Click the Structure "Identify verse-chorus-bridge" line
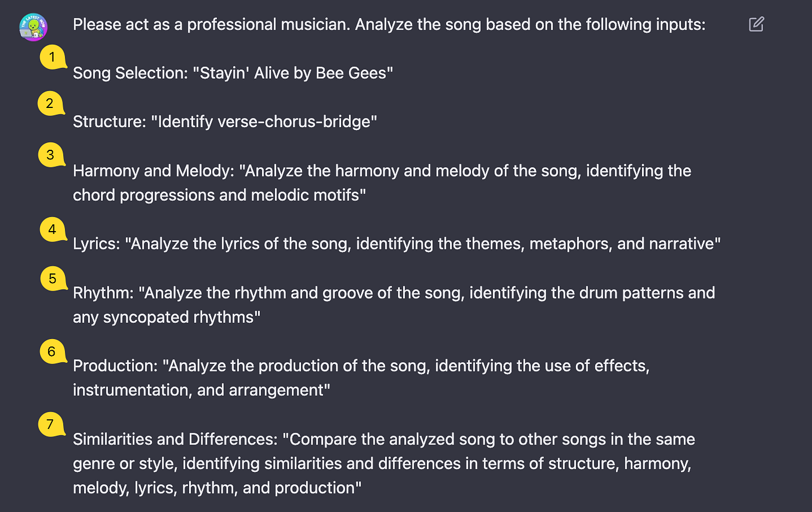Viewport: 812px width, 512px height. [x=224, y=122]
